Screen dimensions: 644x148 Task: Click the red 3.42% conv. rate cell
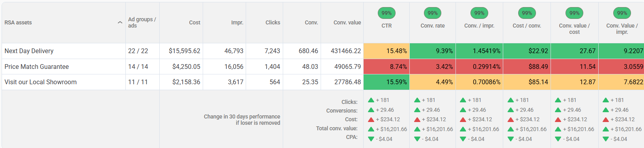click(x=433, y=67)
